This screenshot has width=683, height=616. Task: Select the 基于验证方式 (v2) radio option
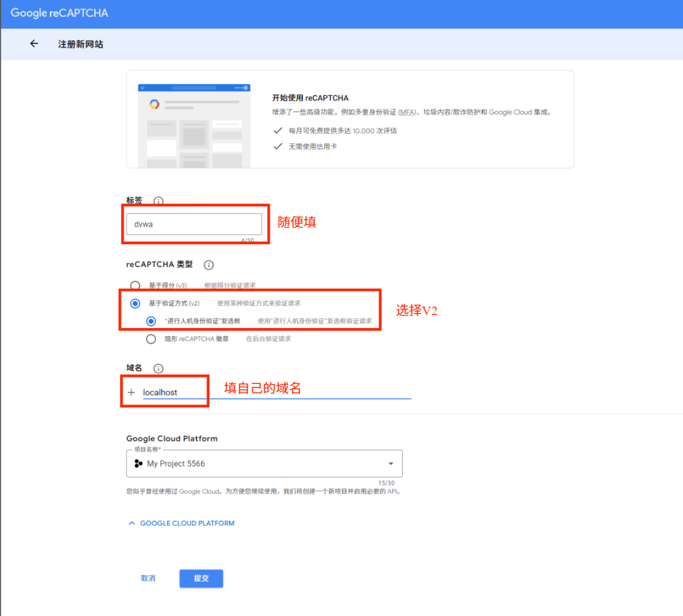click(x=135, y=303)
